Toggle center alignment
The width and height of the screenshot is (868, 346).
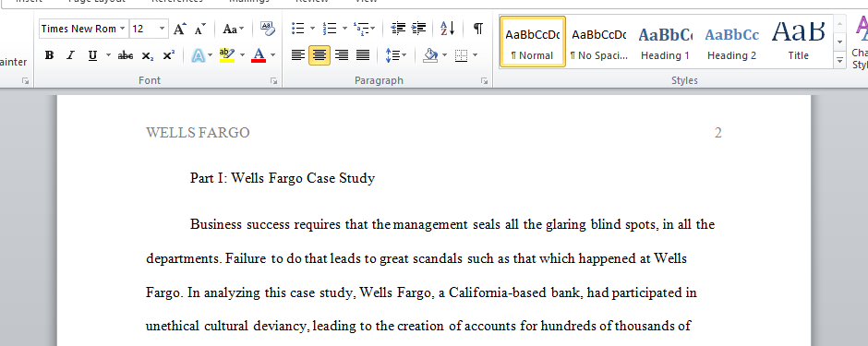[x=319, y=55]
